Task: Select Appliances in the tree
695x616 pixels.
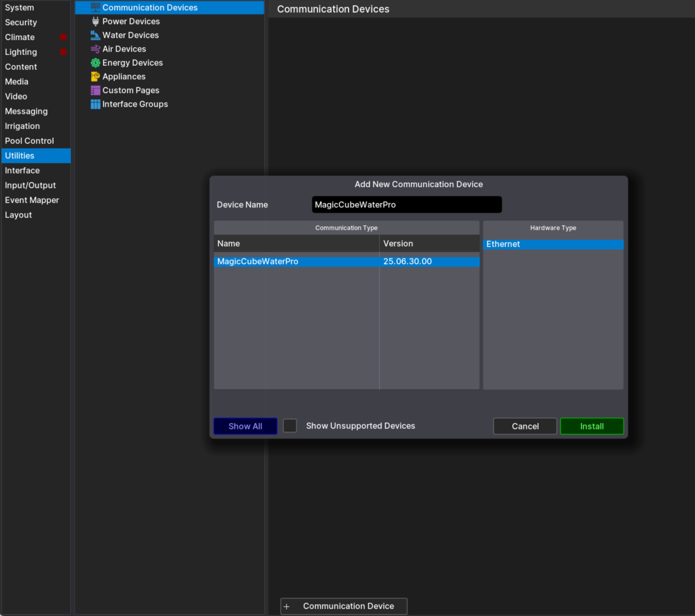Action: tap(170, 76)
